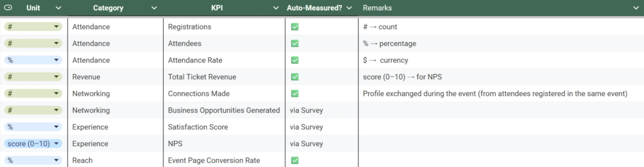Open the Category column filter menu
The height and width of the screenshot is (167, 644).
[x=154, y=8]
